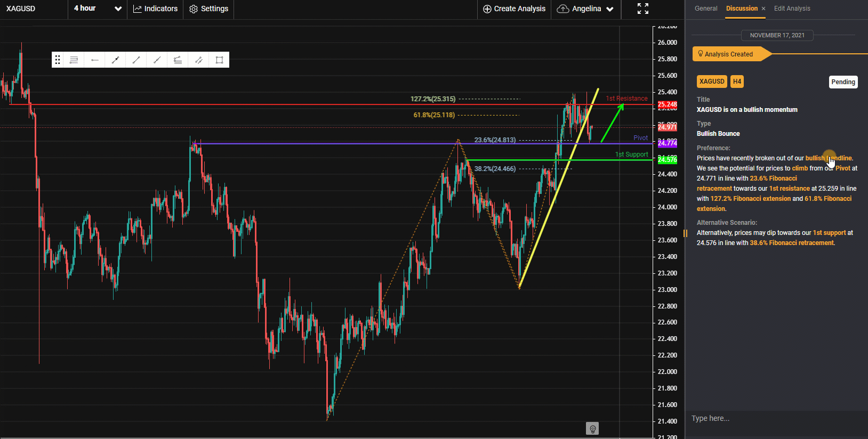This screenshot has width=868, height=439.
Task: Select the horizontal ray tool
Action: click(95, 60)
